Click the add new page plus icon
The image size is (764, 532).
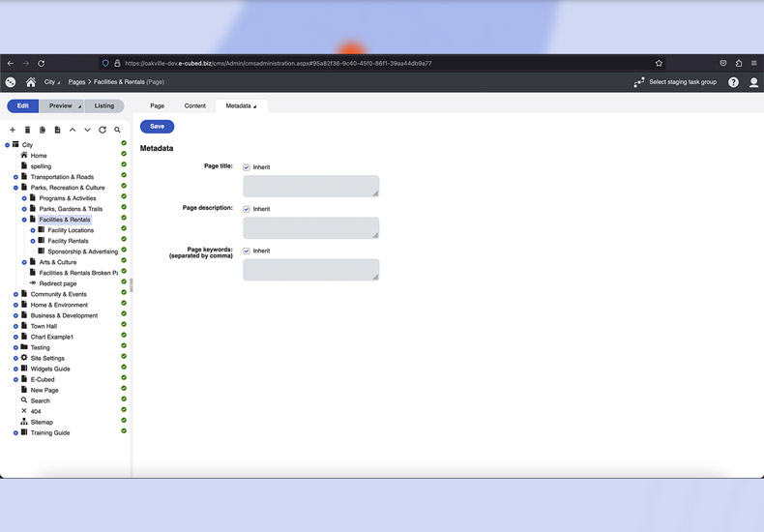[13, 130]
